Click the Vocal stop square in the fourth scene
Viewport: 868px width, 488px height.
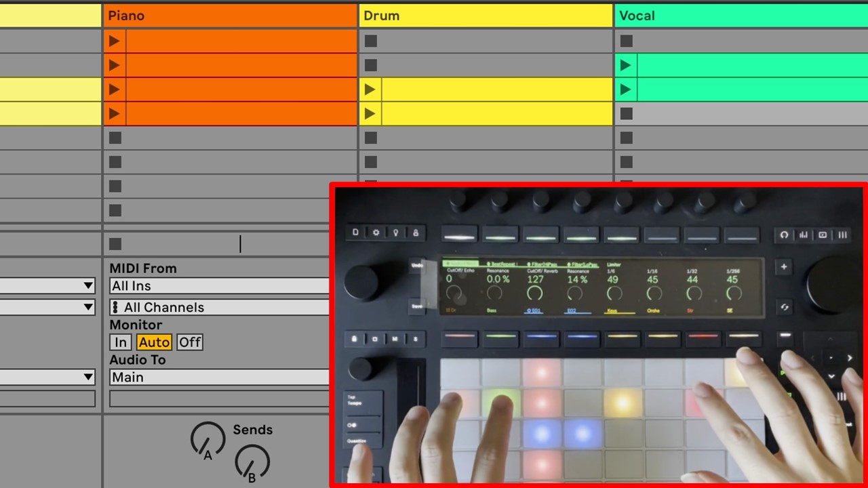[x=627, y=113]
